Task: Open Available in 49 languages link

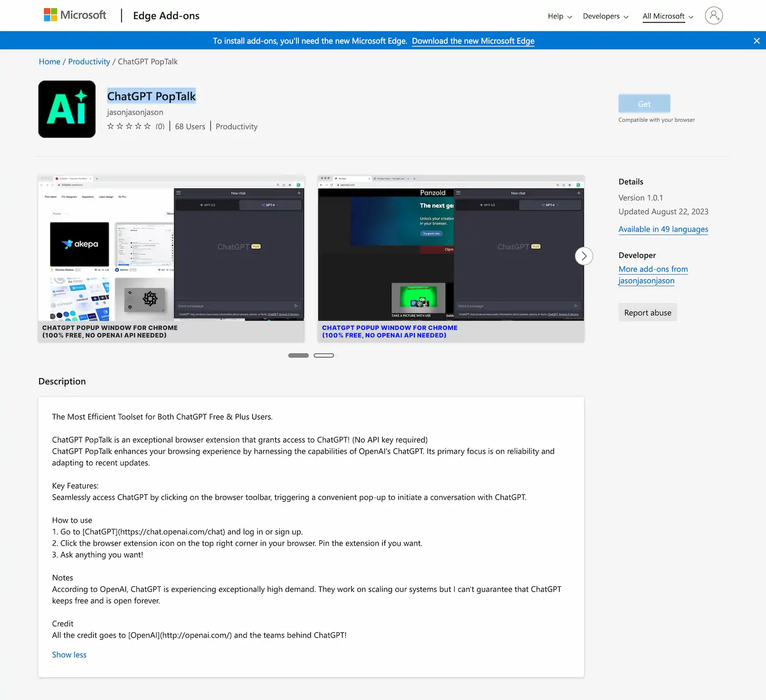Action: 663,229
